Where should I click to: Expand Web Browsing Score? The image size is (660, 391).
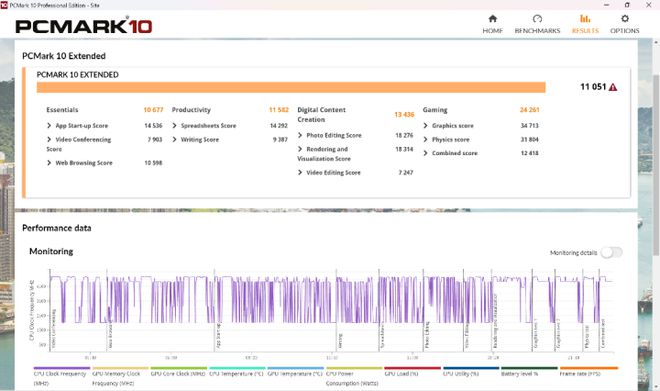pyautogui.click(x=49, y=162)
